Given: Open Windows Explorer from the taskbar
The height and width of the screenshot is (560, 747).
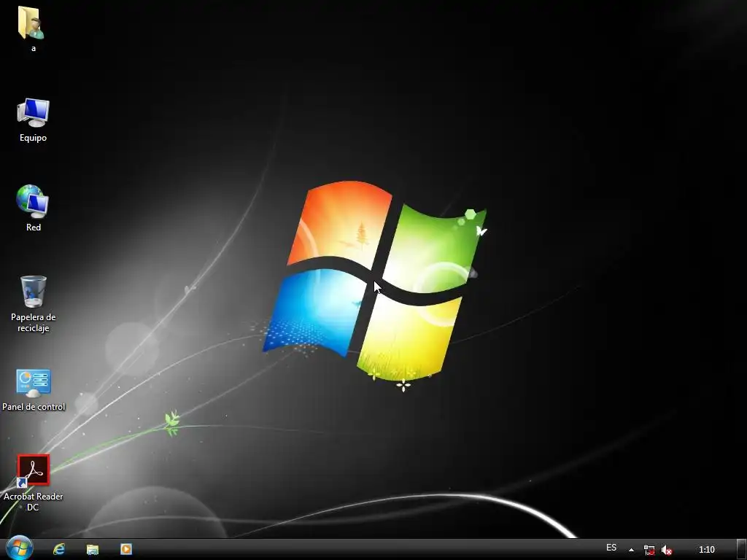Looking at the screenshot, I should 93,549.
